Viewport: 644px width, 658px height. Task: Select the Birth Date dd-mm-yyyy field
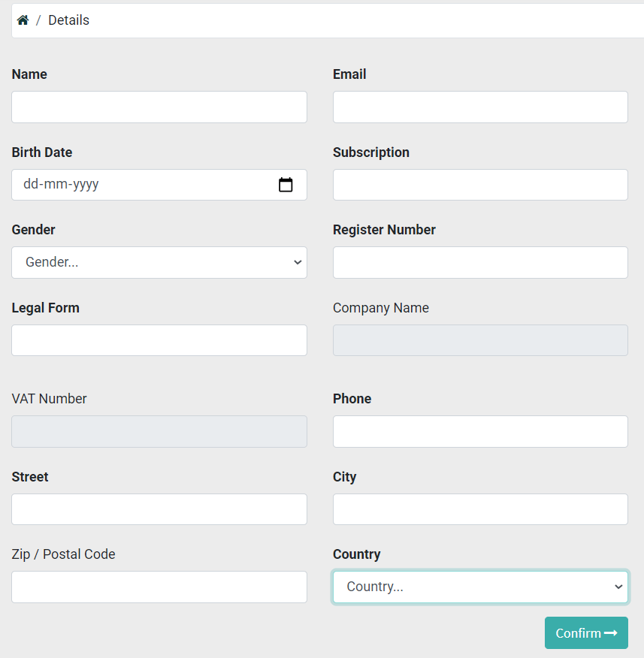click(159, 185)
